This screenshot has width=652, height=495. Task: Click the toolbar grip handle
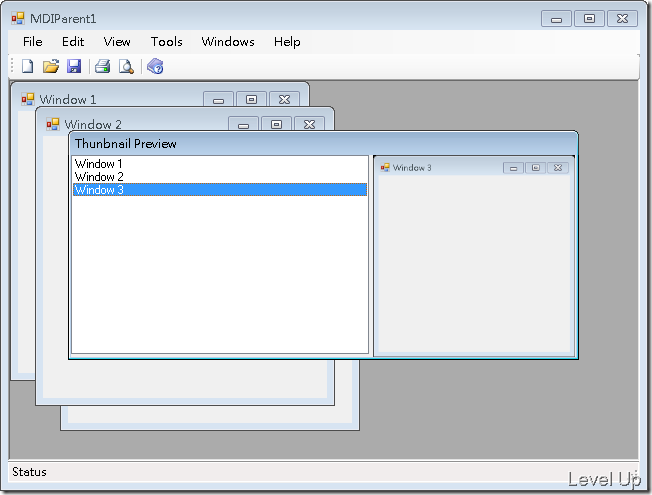12,66
